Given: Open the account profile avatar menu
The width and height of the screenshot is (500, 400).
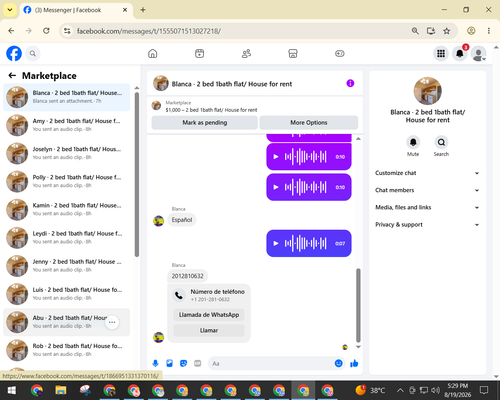Looking at the screenshot, I should pos(479,53).
